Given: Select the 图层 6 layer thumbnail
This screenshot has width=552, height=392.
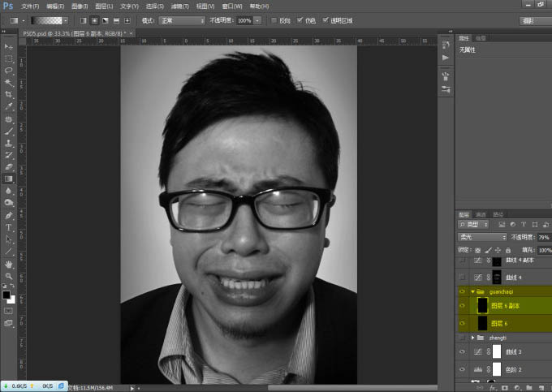Looking at the screenshot, I should pyautogui.click(x=482, y=322).
